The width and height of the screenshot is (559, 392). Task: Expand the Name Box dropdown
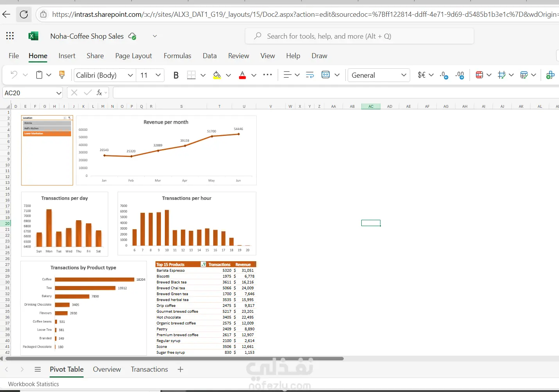click(59, 93)
